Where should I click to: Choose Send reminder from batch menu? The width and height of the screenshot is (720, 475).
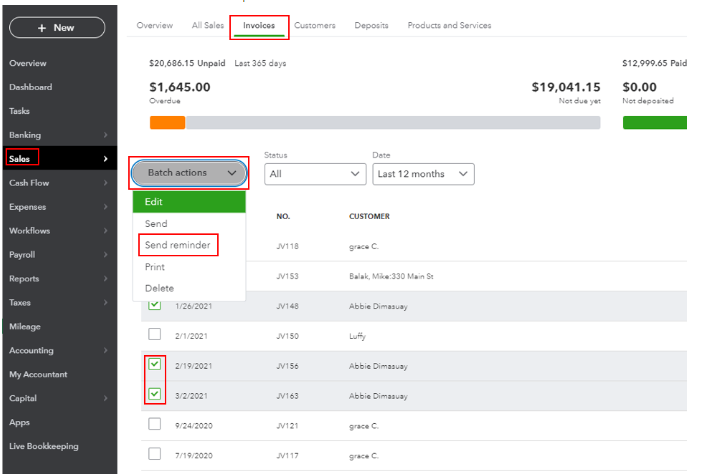pos(176,245)
